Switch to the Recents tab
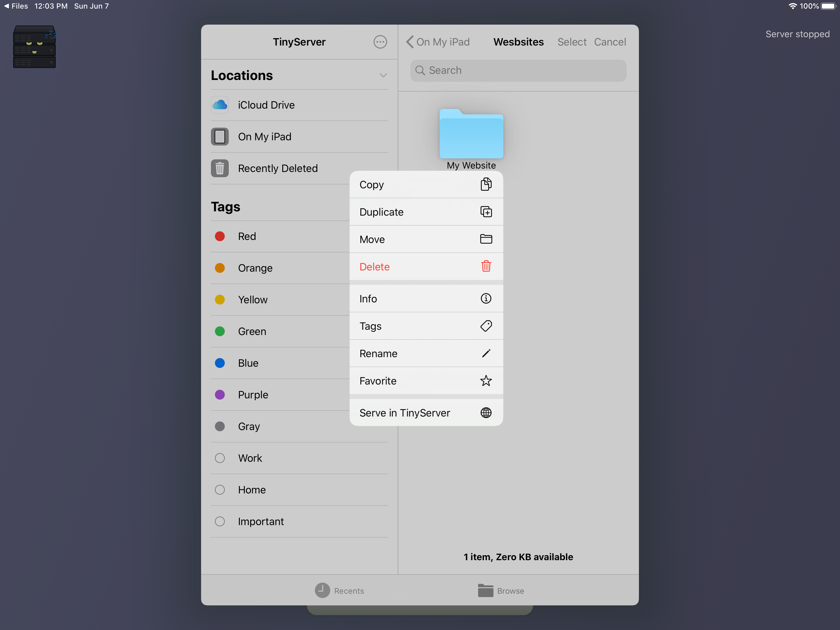This screenshot has width=840, height=630. 339,591
